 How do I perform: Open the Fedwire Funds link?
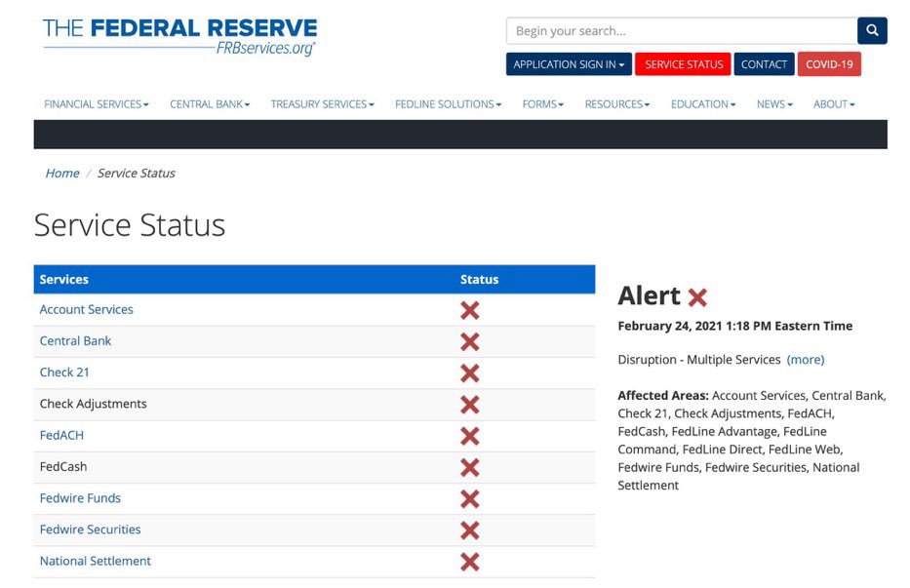[80, 498]
